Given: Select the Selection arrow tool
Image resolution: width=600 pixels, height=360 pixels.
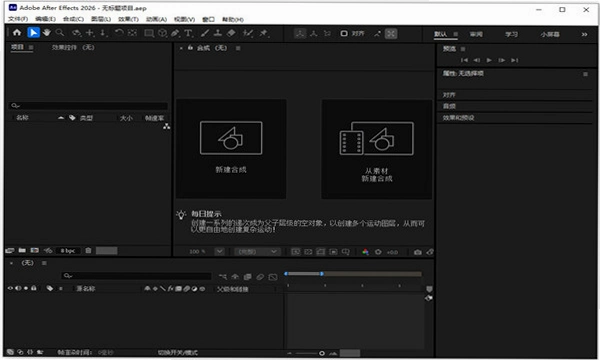Looking at the screenshot, I should click(x=33, y=33).
